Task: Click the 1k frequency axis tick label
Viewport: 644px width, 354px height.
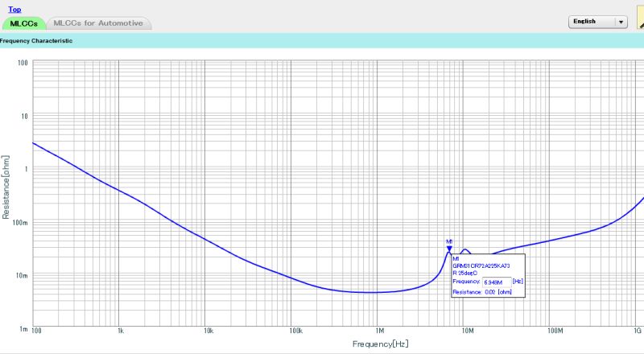Action: [x=120, y=331]
